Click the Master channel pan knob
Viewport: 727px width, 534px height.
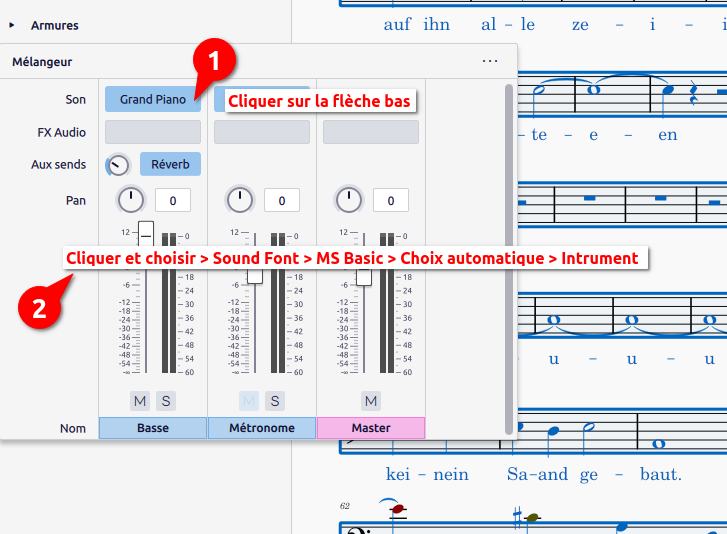pyautogui.click(x=348, y=200)
